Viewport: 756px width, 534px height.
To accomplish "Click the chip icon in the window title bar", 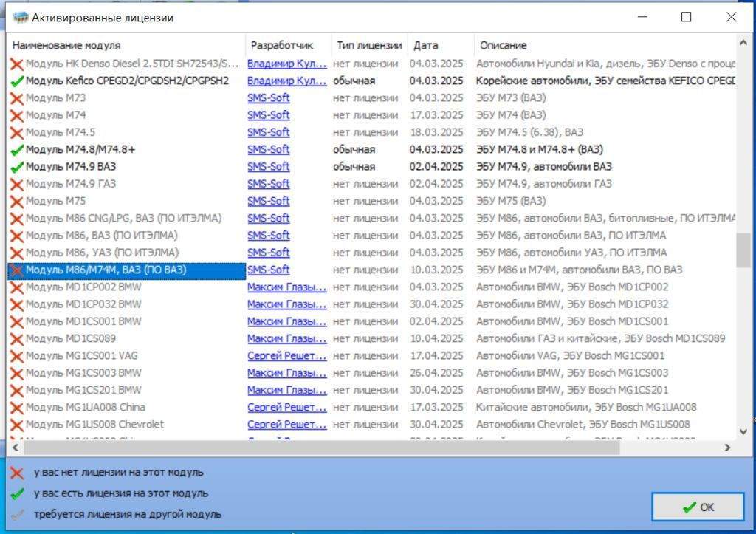I will point(21,18).
